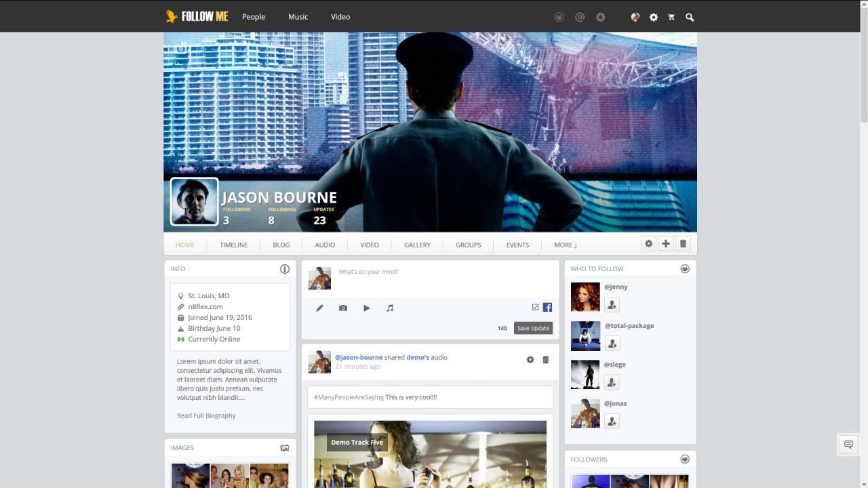Image resolution: width=868 pixels, height=488 pixels.
Task: Open the @total-package profile name
Action: point(629,325)
